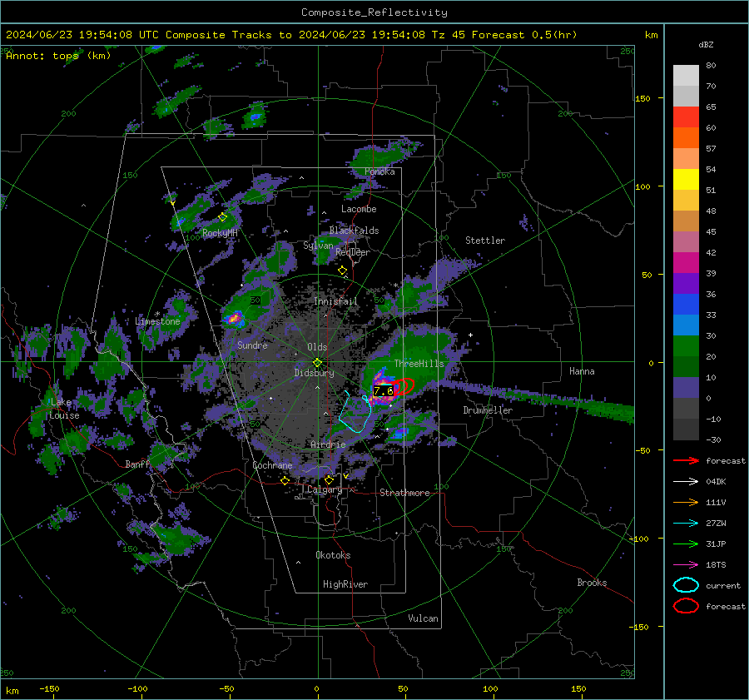The image size is (749, 700).
Task: Click the cyan storm track outline north of Airdrie
Action: (355, 412)
